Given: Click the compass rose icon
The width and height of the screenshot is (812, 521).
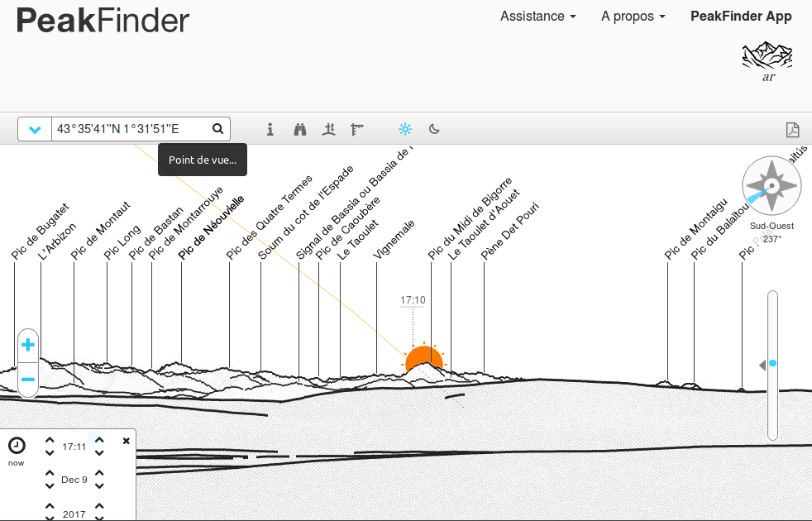Looking at the screenshot, I should tap(771, 186).
